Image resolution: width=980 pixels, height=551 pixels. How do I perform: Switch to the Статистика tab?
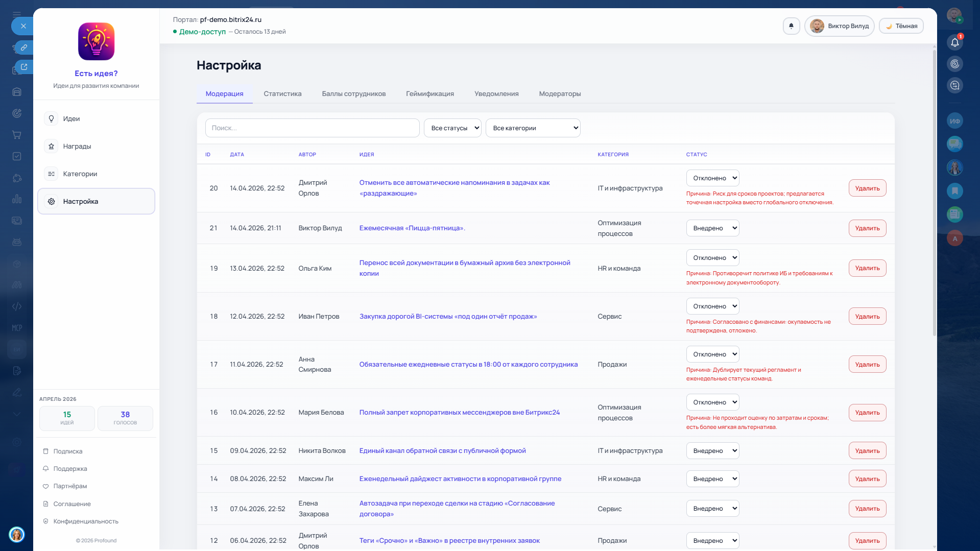[x=282, y=94]
